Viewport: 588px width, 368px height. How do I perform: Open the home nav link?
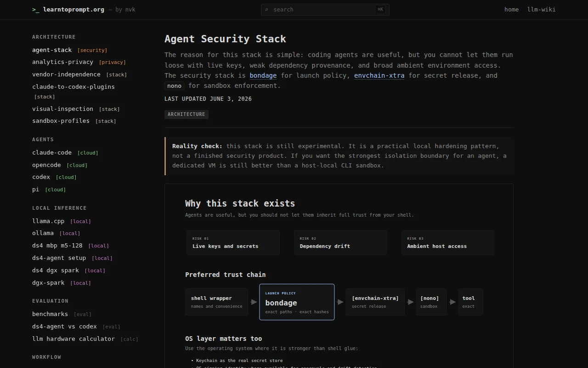point(511,10)
